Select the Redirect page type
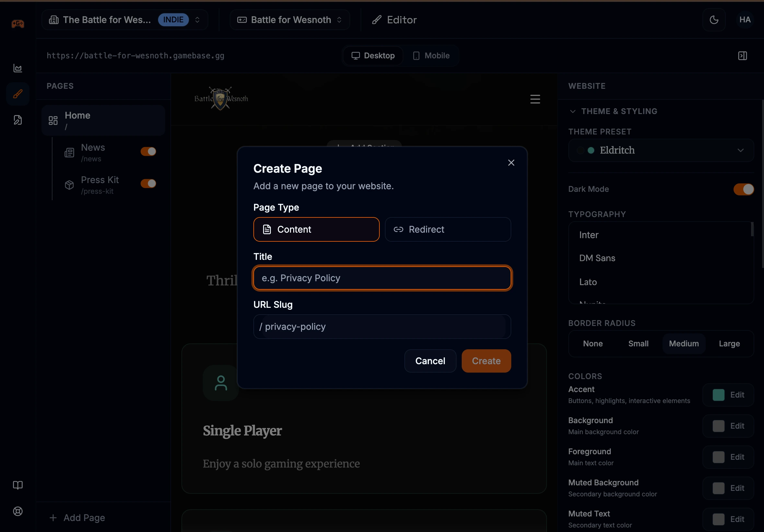The image size is (764, 532). 448,229
